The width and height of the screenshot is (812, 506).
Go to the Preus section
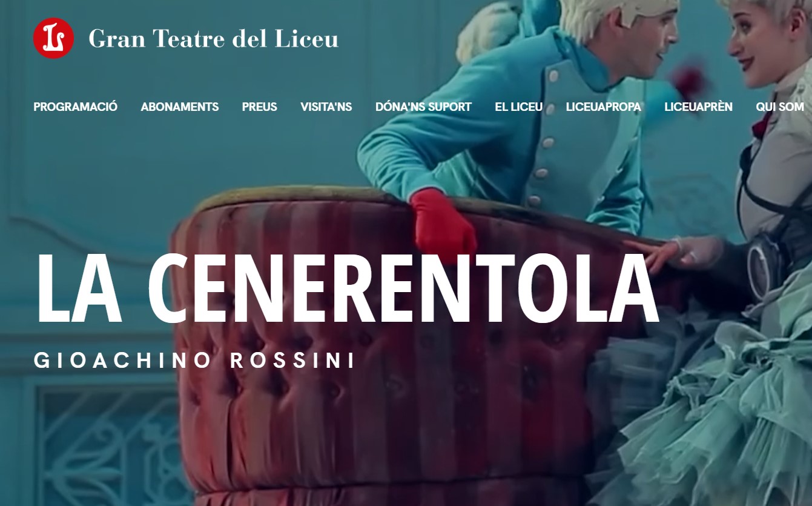[260, 107]
